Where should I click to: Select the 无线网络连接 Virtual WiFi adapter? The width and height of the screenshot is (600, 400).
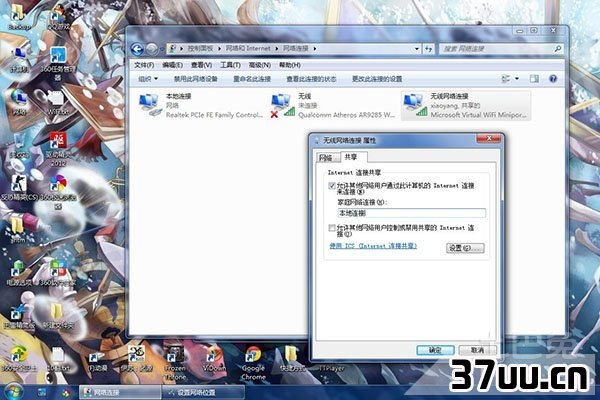466,105
